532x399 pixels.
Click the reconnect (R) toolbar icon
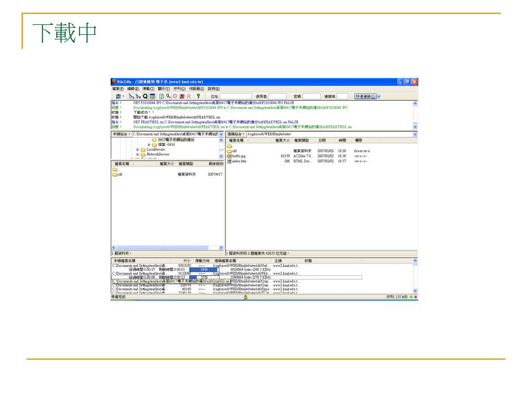(189, 96)
